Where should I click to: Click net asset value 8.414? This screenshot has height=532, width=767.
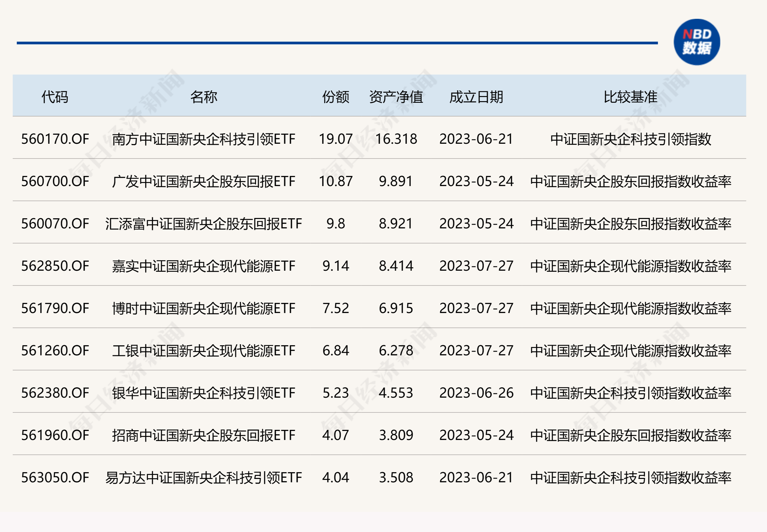tap(396, 266)
